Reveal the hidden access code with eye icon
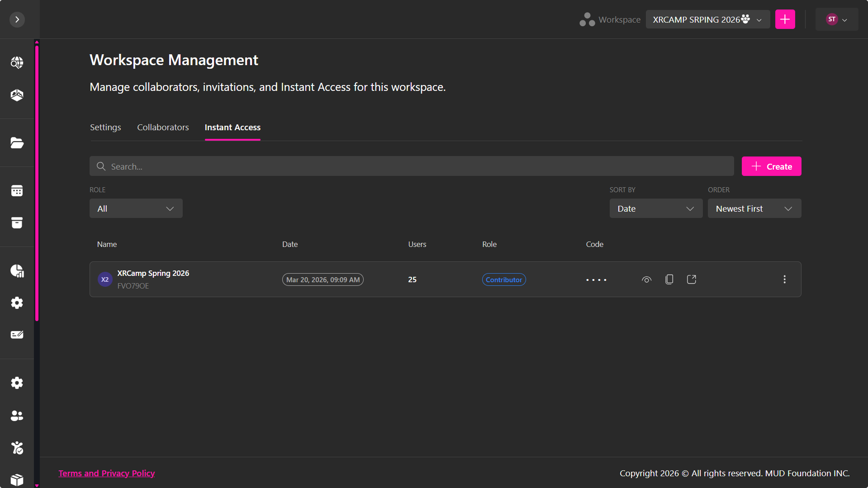The width and height of the screenshot is (868, 488). (x=646, y=280)
